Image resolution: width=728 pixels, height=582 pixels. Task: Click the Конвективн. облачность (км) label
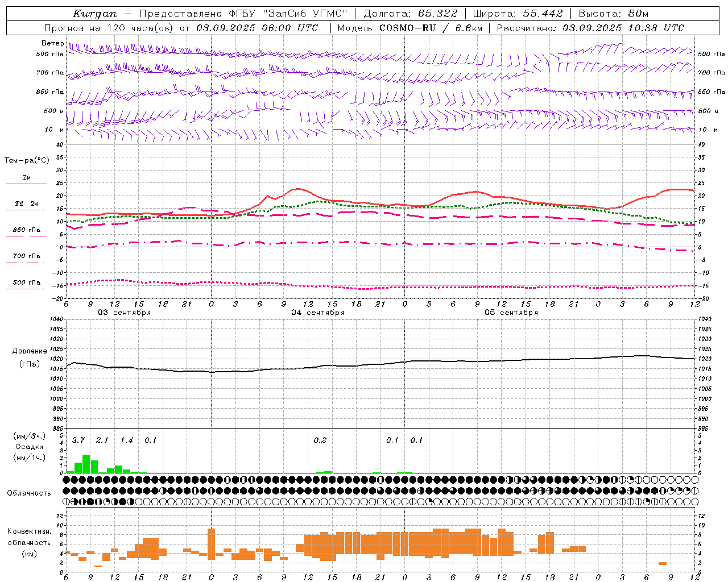pyautogui.click(x=30, y=542)
